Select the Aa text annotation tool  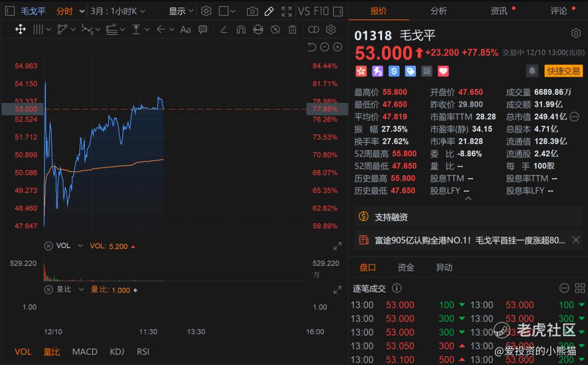tap(185, 29)
